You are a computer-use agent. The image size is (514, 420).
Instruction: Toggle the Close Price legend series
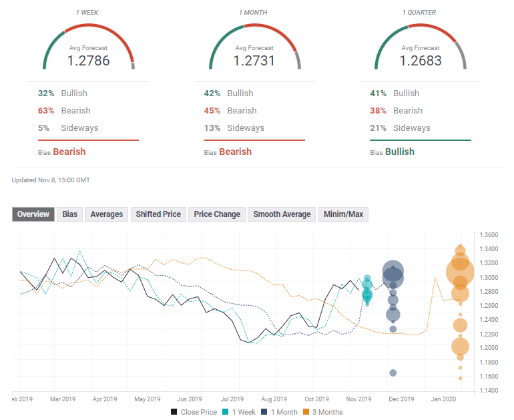tap(194, 412)
